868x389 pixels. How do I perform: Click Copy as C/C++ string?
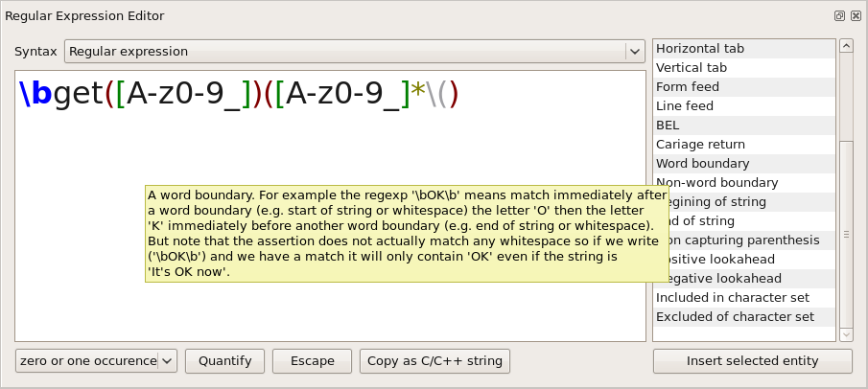435,361
